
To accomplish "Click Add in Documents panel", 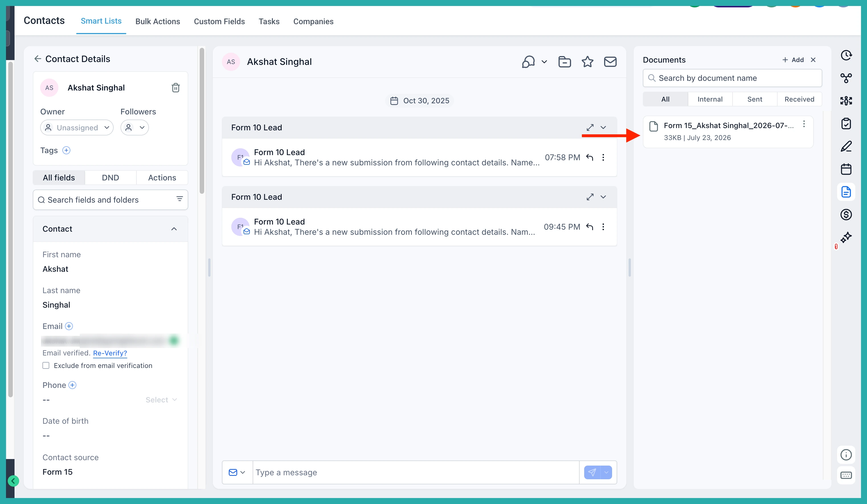I will coord(793,60).
